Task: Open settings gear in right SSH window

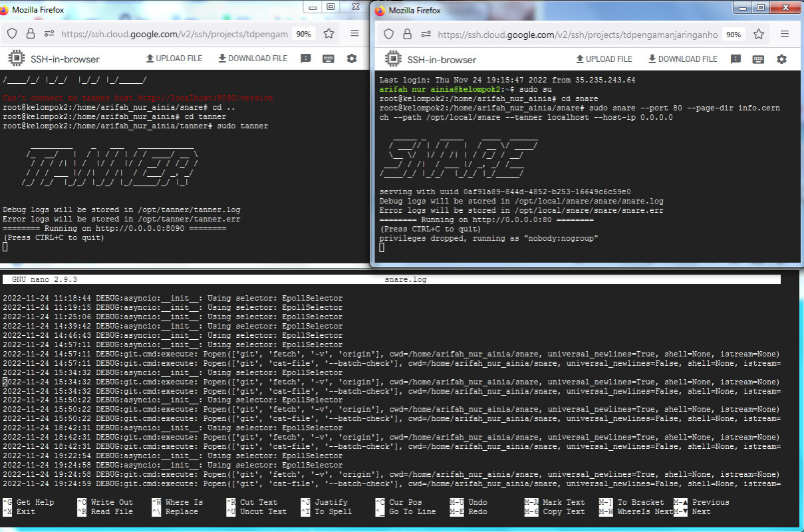Action: point(781,59)
